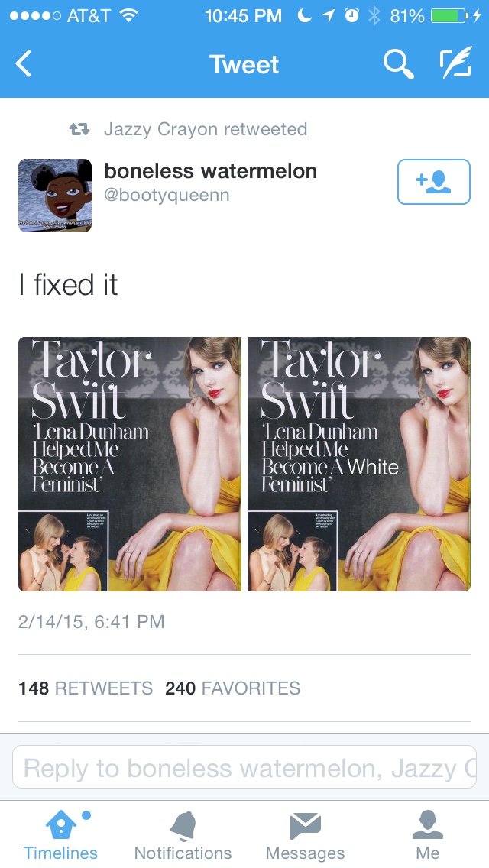The image size is (489, 868).
Task: Open the Jazzy Crayon retweeted link
Action: (x=206, y=129)
